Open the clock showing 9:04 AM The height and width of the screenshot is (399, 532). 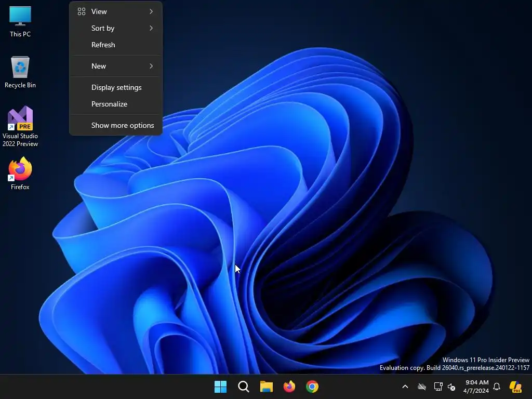click(x=476, y=387)
